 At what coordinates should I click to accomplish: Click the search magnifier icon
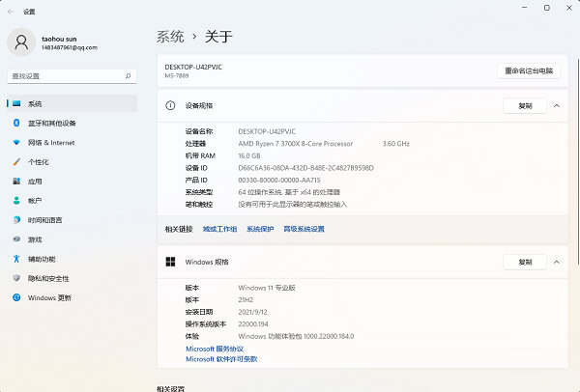[128, 76]
